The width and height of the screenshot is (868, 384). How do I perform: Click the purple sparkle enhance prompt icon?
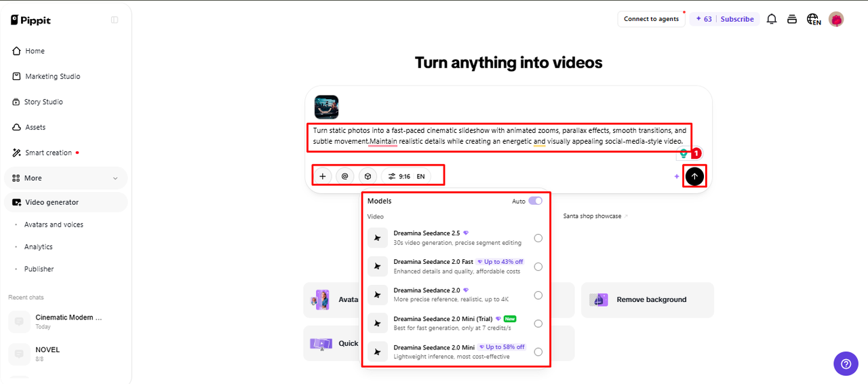pyautogui.click(x=676, y=176)
